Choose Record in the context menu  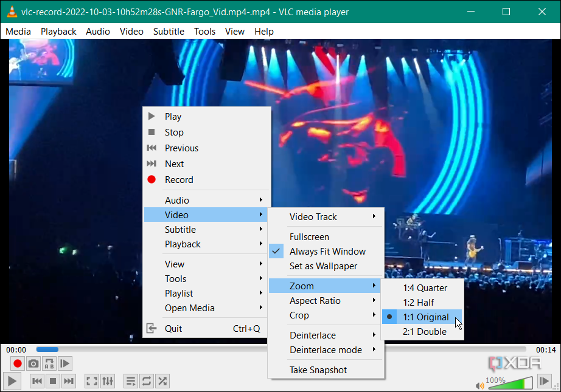coord(206,179)
